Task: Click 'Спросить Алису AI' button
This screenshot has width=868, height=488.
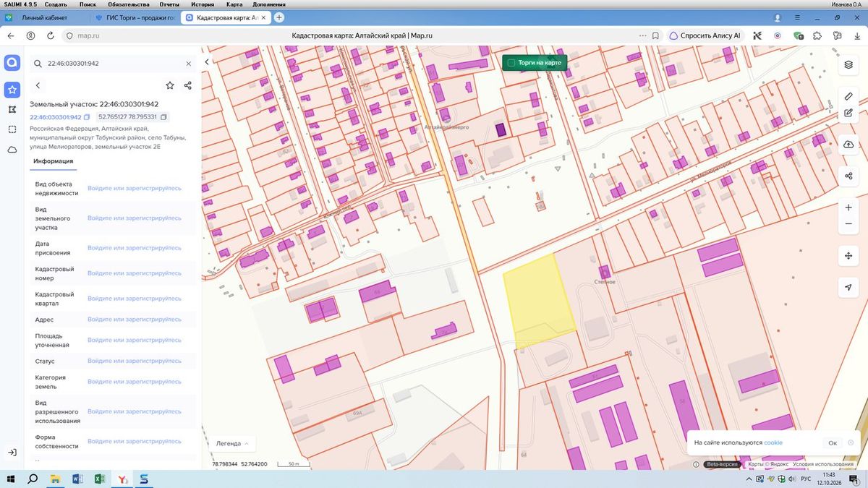Action: tap(705, 35)
